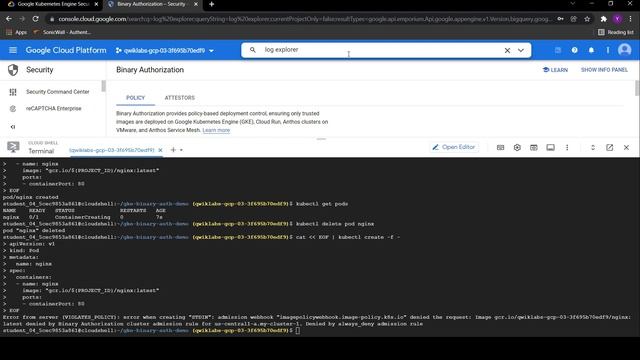Switch to the POLICY tab
This screenshot has height=360, width=640.
tap(136, 98)
